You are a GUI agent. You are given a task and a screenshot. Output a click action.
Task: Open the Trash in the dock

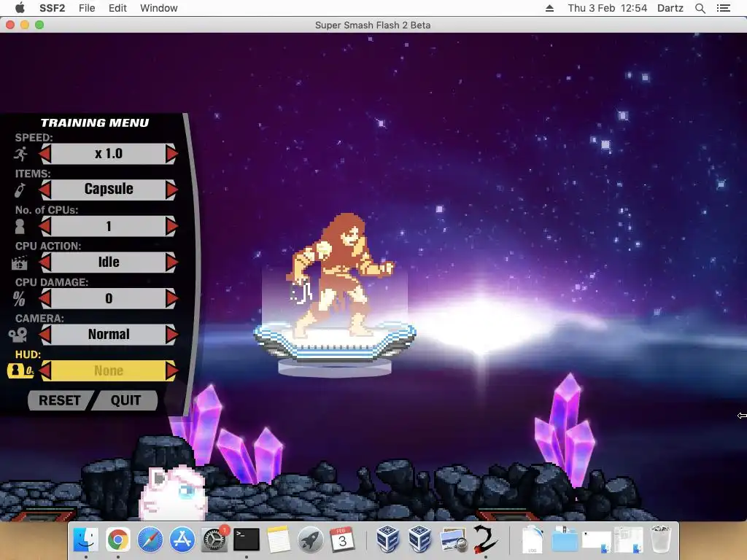coord(661,540)
